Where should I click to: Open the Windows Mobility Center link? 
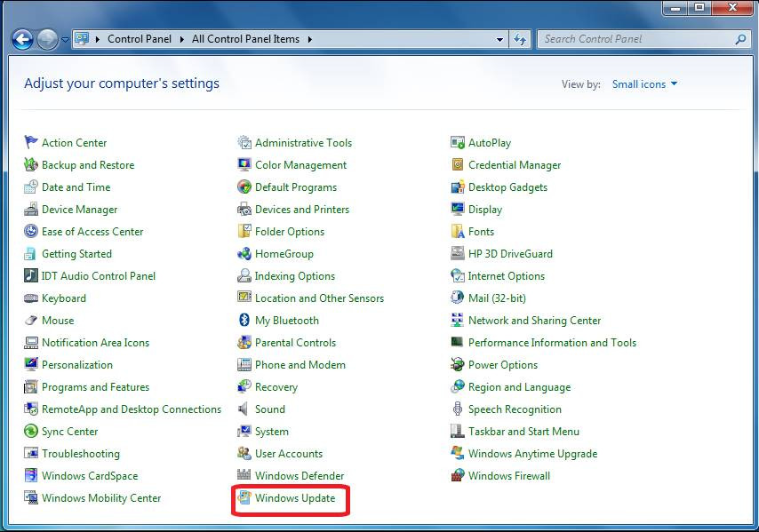[101, 498]
